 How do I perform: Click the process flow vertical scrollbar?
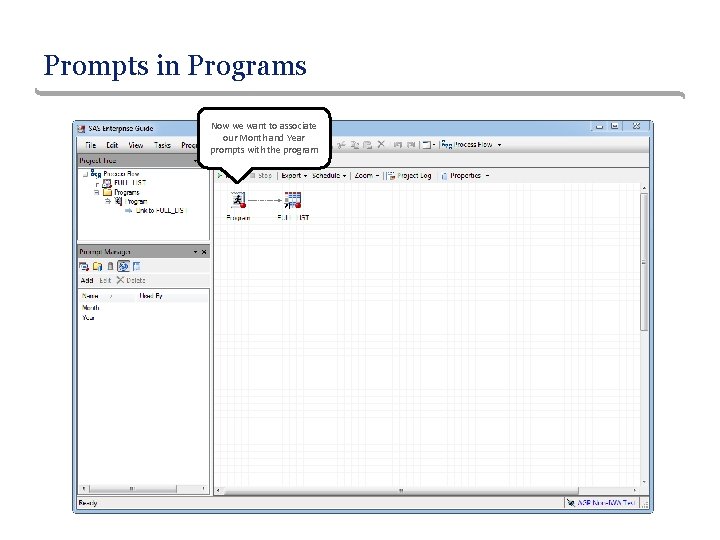coord(644,262)
